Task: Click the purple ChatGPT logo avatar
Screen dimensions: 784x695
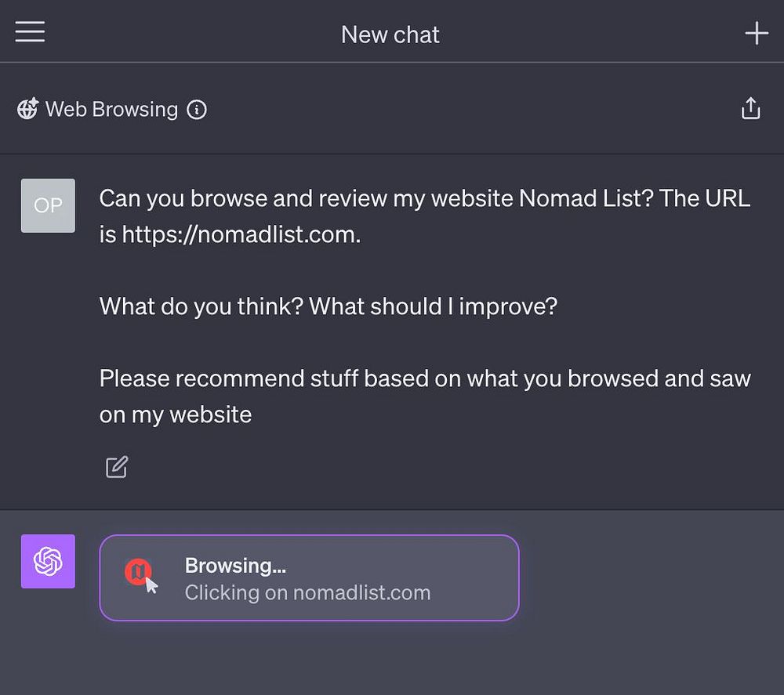Action: (x=48, y=561)
